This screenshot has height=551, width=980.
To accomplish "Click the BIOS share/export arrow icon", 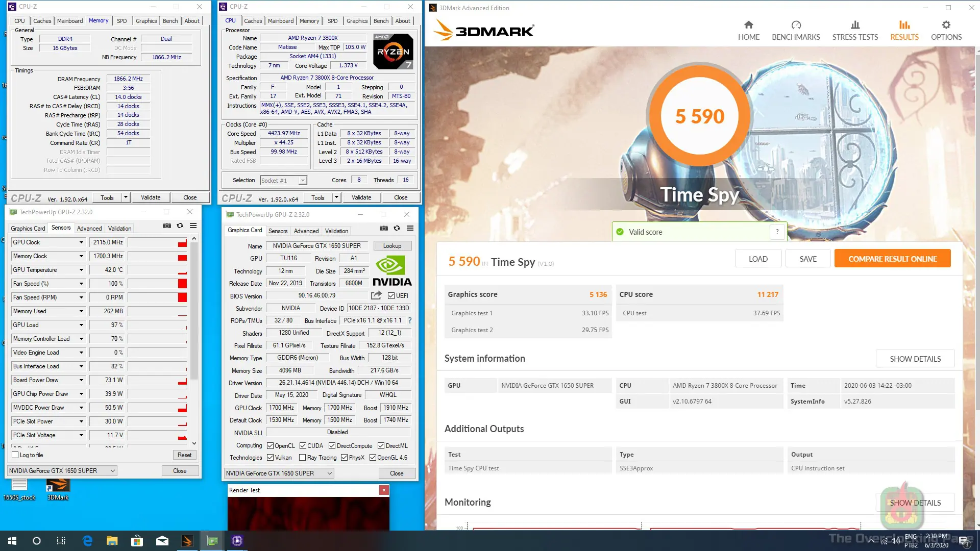I will pos(376,295).
